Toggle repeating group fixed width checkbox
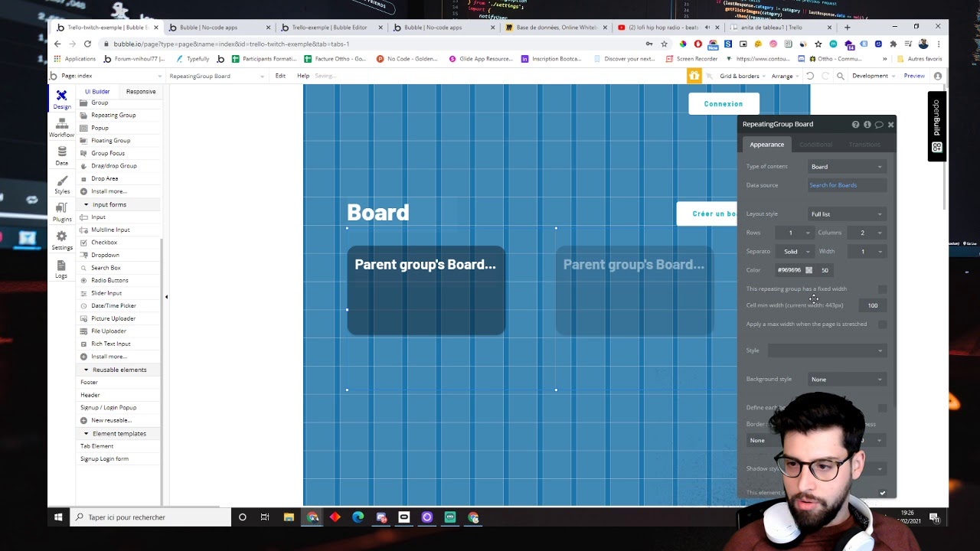 [882, 289]
